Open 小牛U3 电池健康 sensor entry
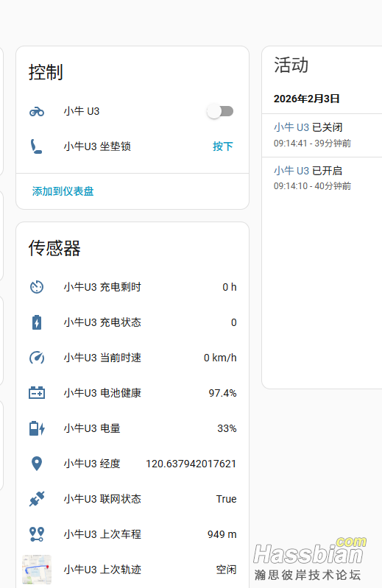The width and height of the screenshot is (382, 588). click(132, 393)
